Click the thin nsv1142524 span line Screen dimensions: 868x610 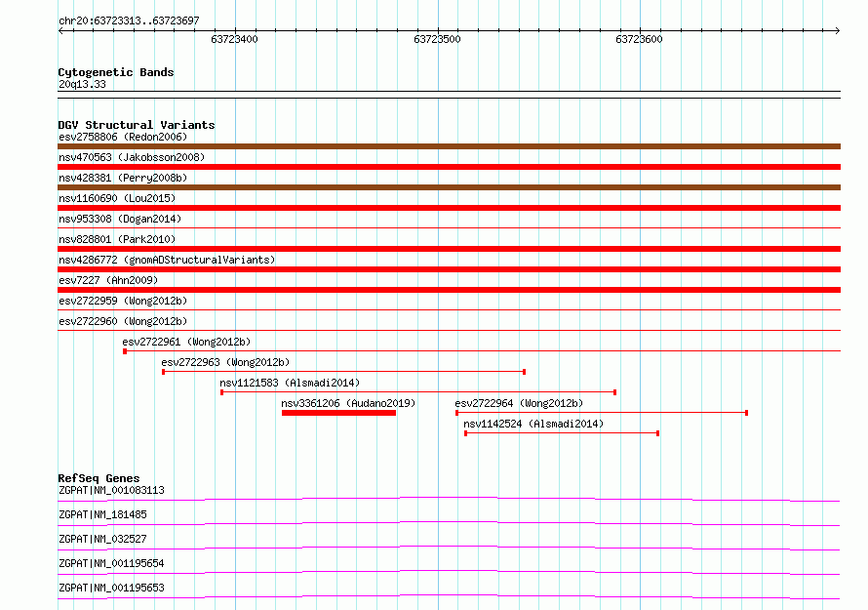562,433
